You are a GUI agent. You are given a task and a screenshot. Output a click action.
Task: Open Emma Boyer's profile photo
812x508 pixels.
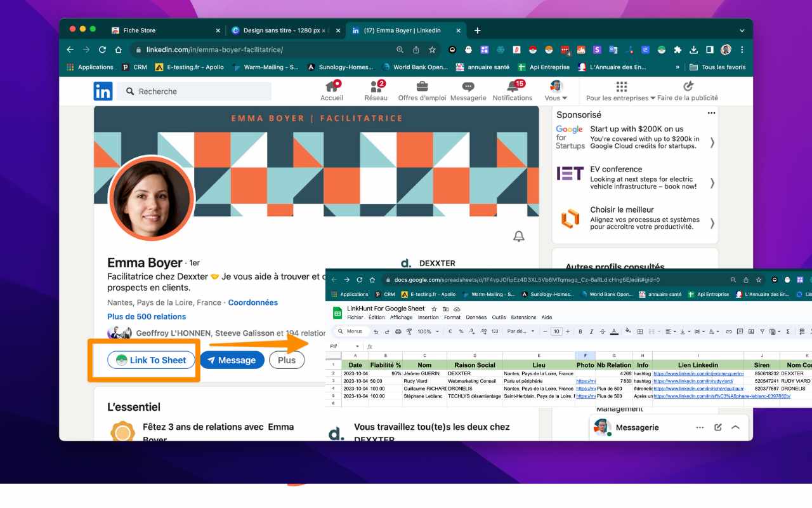(x=150, y=198)
